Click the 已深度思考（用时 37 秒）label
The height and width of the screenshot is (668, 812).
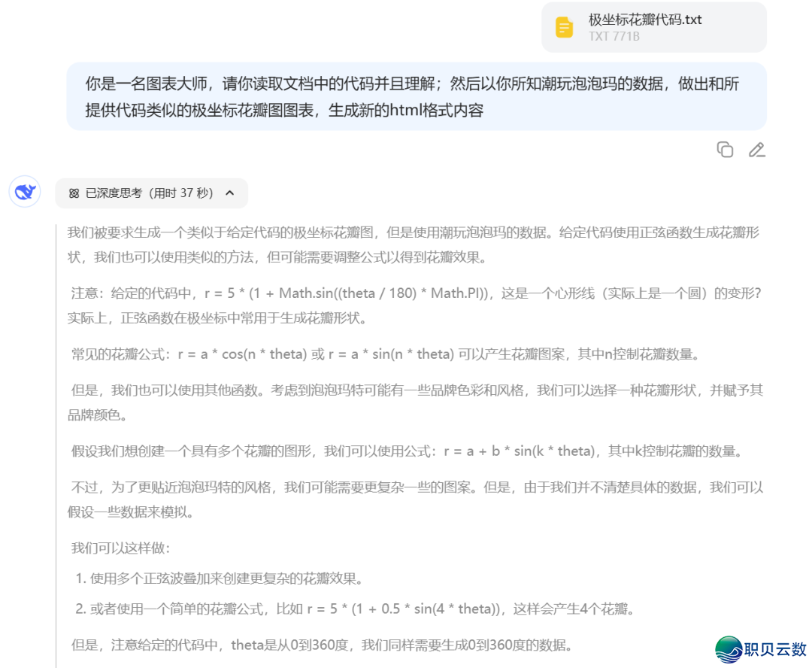149,193
